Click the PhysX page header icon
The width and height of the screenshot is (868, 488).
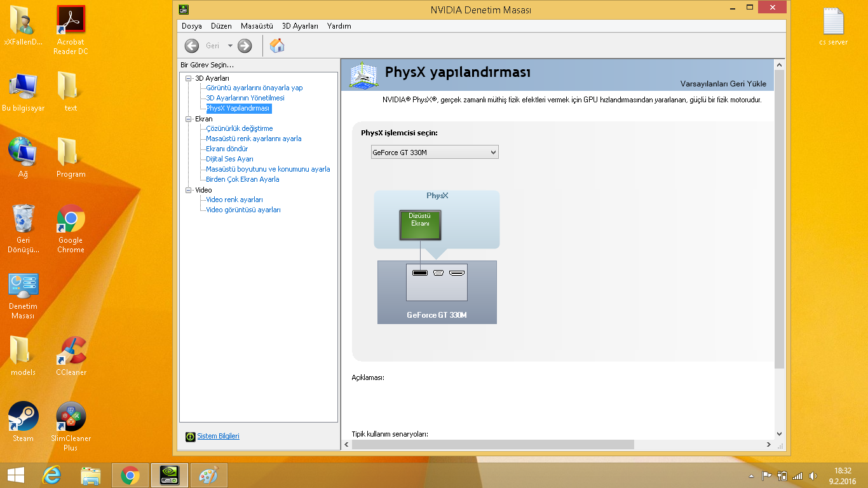[x=363, y=75]
